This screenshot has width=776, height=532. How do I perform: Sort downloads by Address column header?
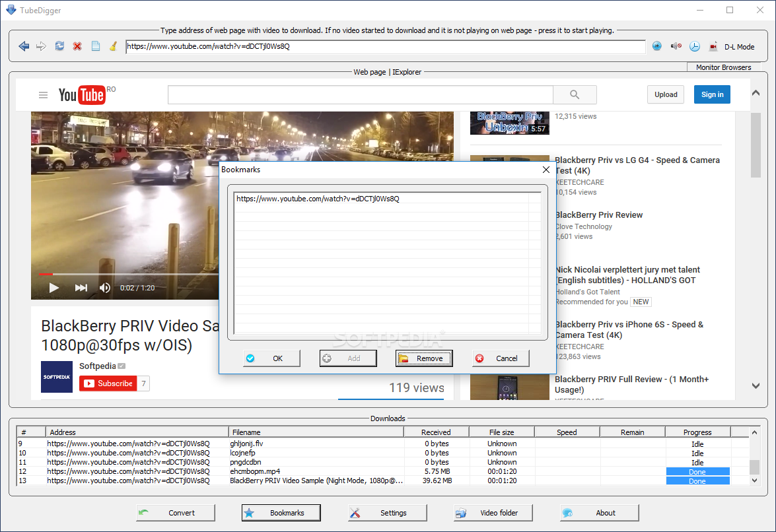[x=137, y=432]
